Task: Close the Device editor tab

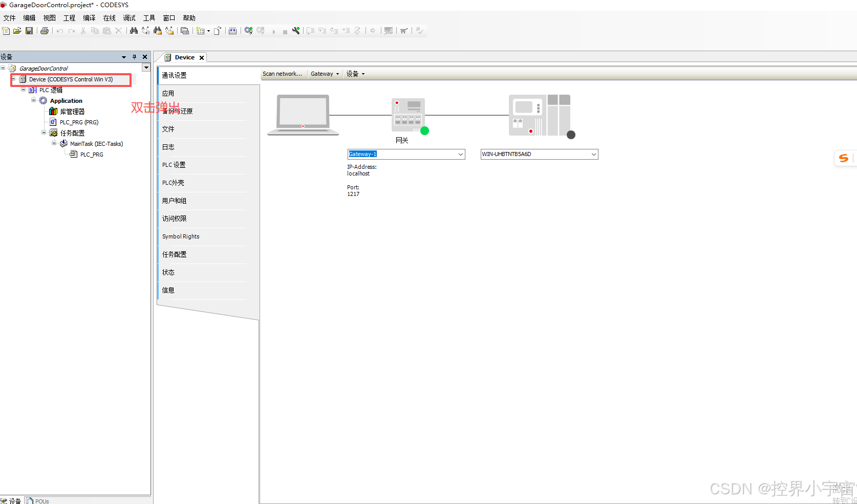Action: coord(202,58)
